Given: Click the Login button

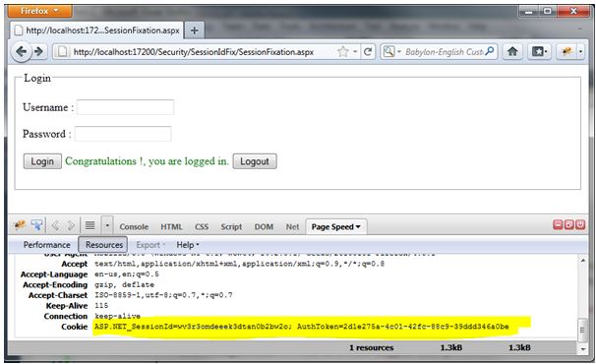Looking at the screenshot, I should (x=42, y=161).
